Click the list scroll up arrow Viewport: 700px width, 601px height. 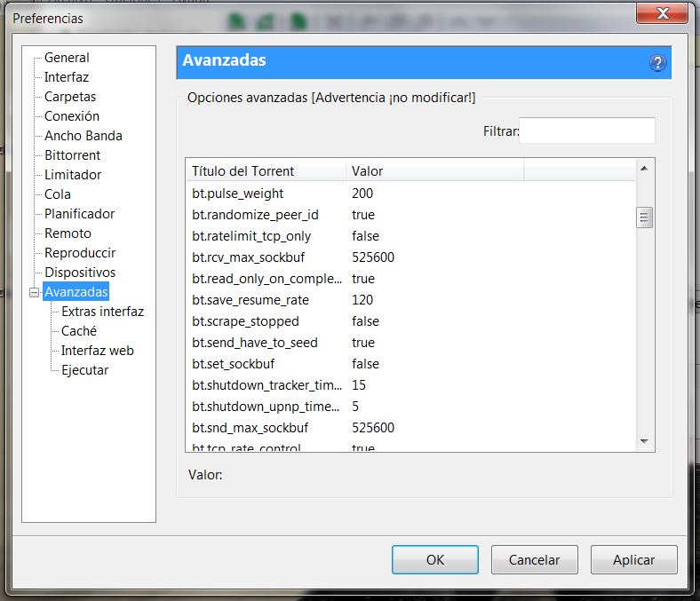[x=645, y=169]
